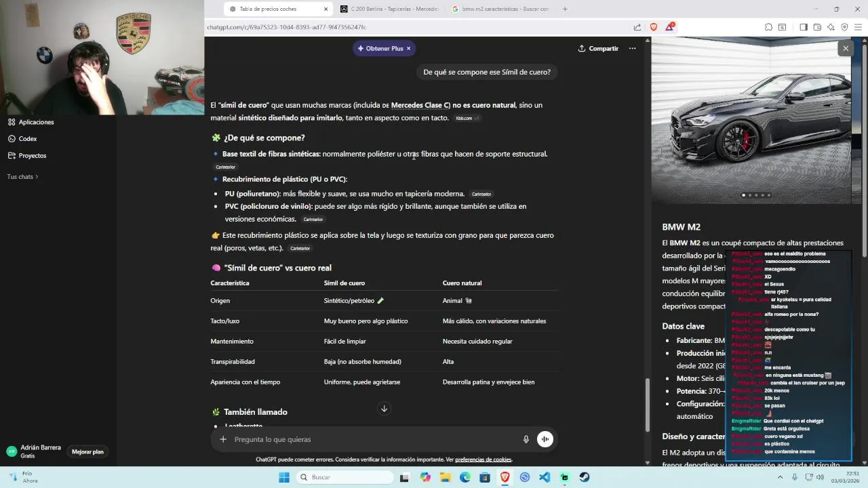Click the Compartir button
This screenshot has height=488, width=868.
click(598, 48)
